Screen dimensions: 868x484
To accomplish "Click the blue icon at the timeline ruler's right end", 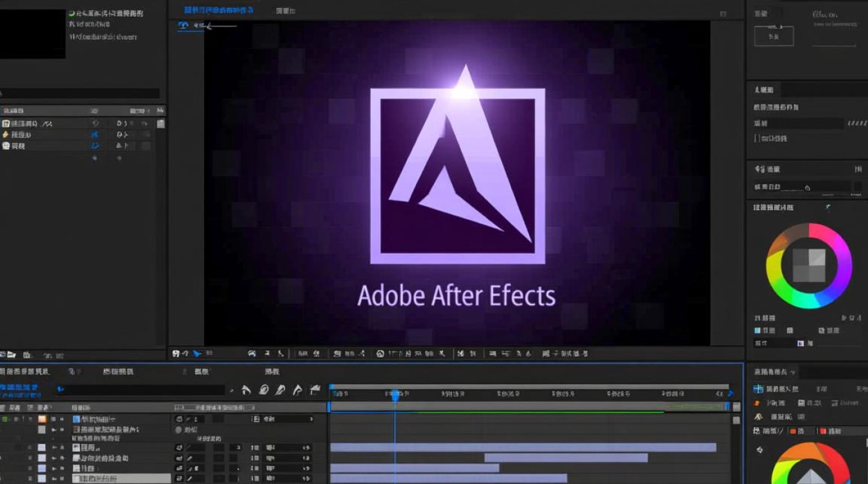I will click(x=730, y=392).
